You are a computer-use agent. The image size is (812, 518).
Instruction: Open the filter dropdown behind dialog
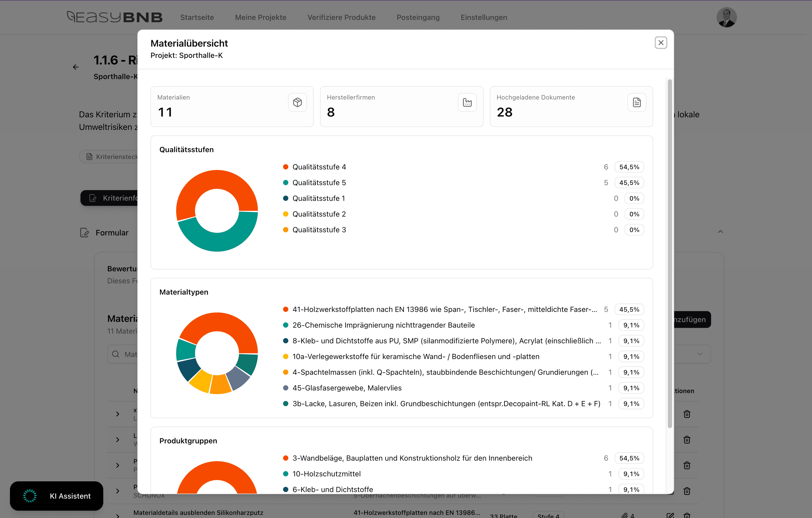pyautogui.click(x=692, y=354)
